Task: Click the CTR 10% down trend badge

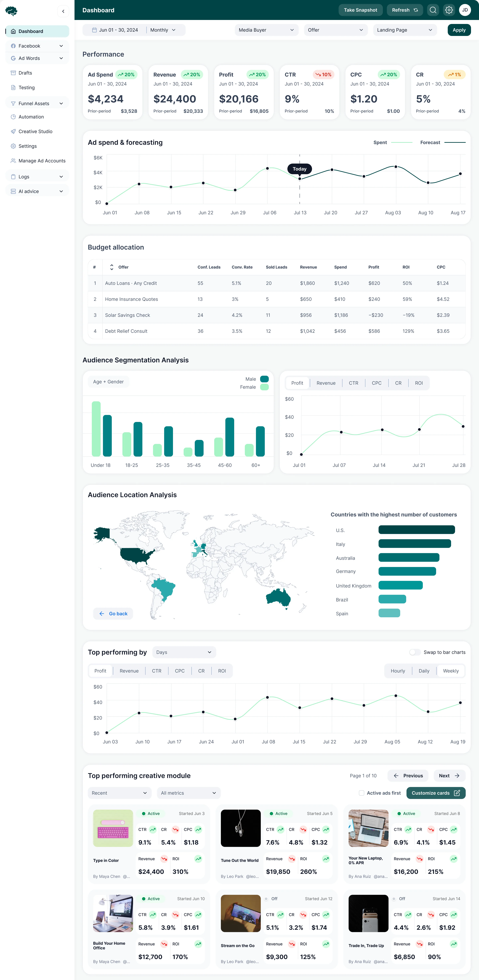Action: (323, 75)
